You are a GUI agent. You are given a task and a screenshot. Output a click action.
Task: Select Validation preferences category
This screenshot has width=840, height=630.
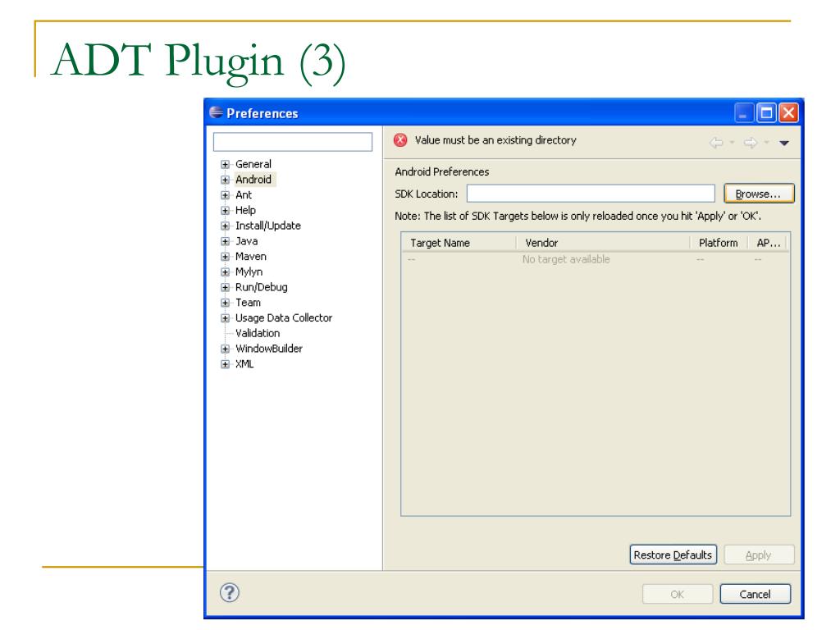coord(258,333)
